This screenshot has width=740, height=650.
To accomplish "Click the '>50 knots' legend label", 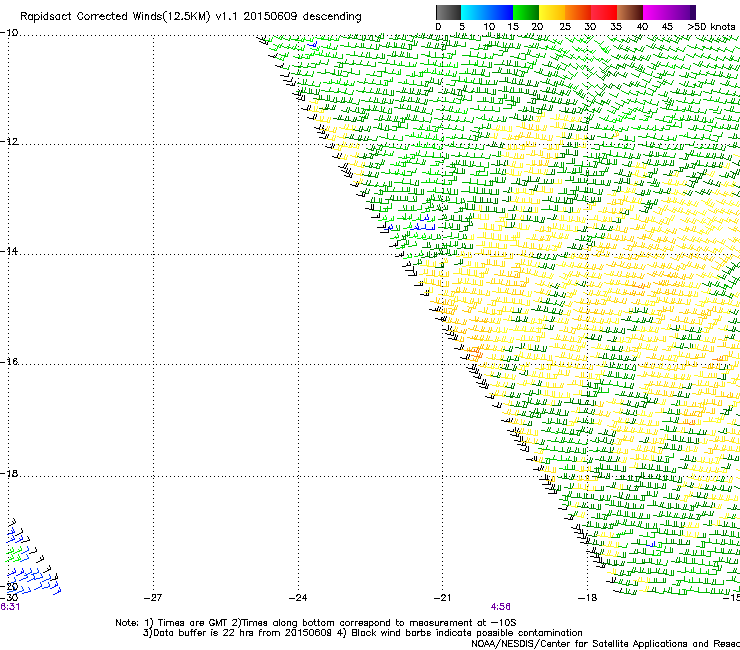I will 711,27.
